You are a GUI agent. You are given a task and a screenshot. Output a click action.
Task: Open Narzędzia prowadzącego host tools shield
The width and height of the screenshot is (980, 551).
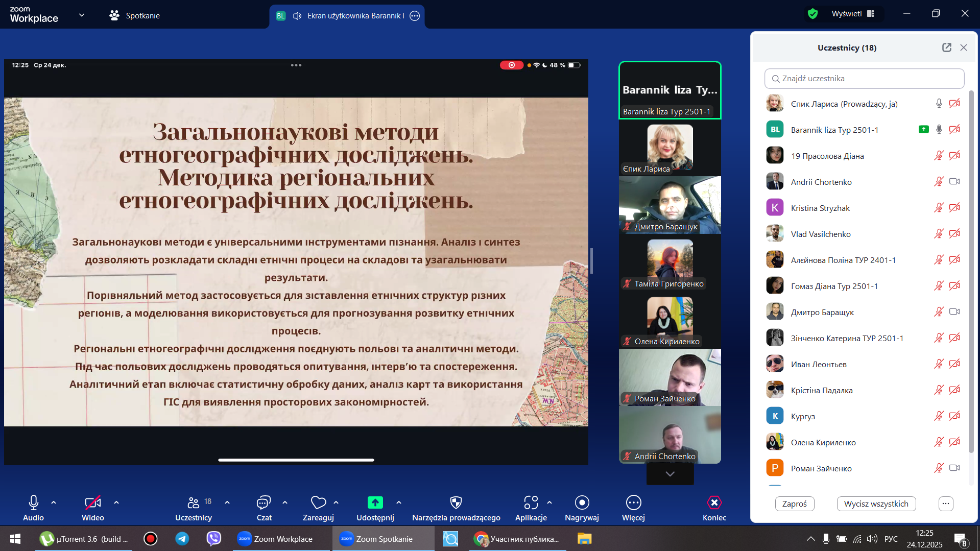click(456, 503)
